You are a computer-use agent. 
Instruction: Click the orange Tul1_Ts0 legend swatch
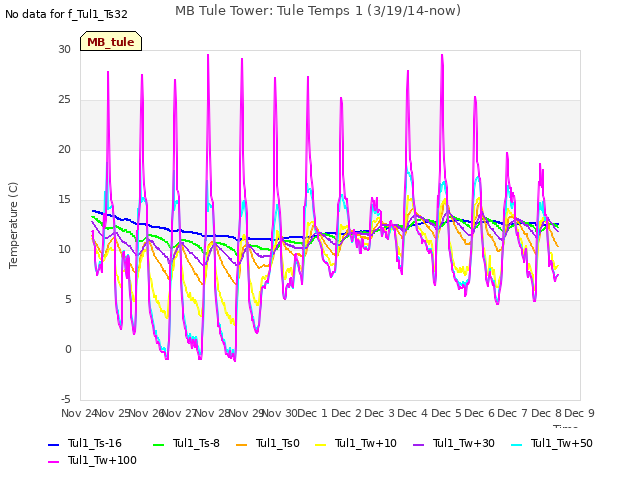(x=242, y=444)
